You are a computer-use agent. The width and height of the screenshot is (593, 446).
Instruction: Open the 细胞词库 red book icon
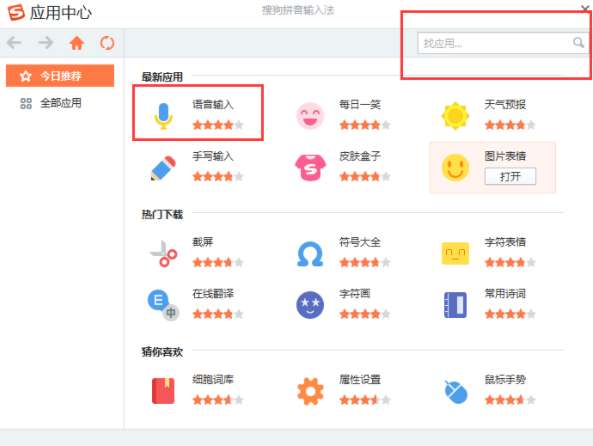tap(163, 391)
